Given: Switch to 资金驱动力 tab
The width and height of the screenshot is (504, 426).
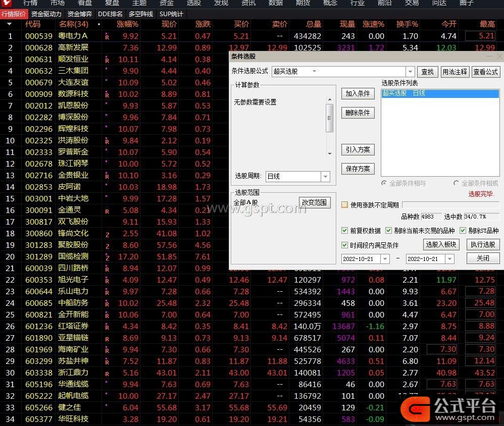Looking at the screenshot, I should click(46, 14).
